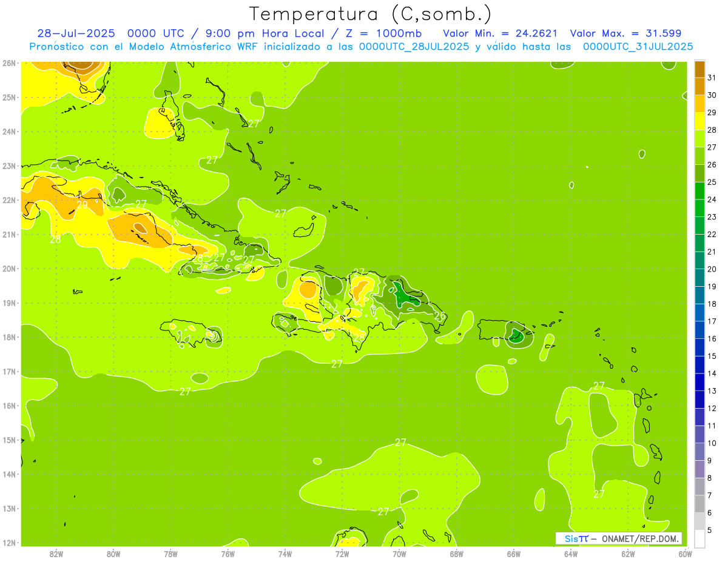Click the color bar label '20'
This screenshot has width=728, height=562.
[x=712, y=269]
